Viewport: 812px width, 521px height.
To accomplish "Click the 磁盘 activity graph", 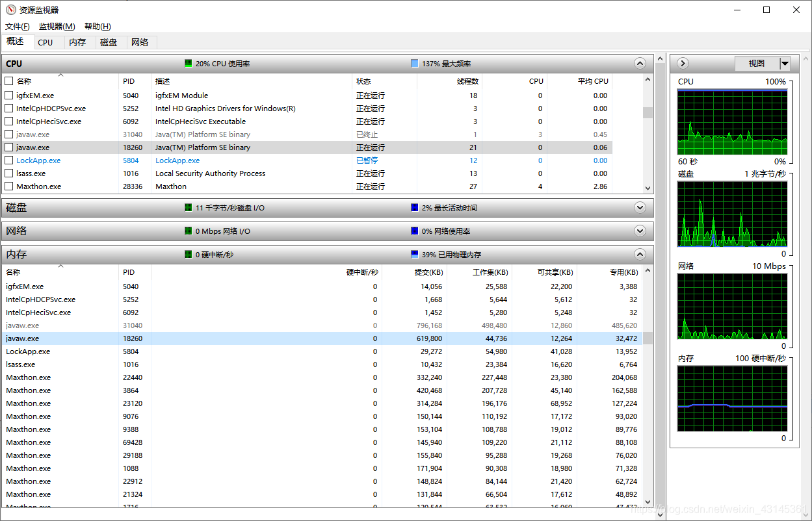I will [732, 214].
